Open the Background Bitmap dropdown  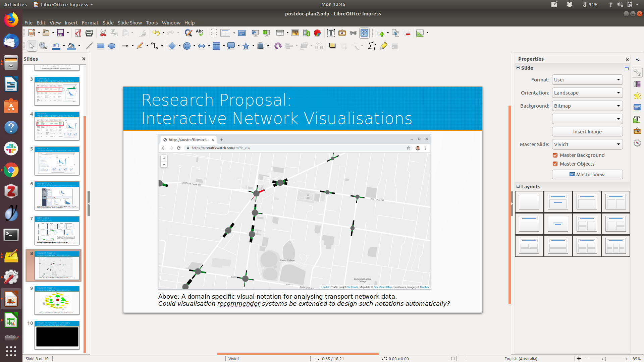587,106
